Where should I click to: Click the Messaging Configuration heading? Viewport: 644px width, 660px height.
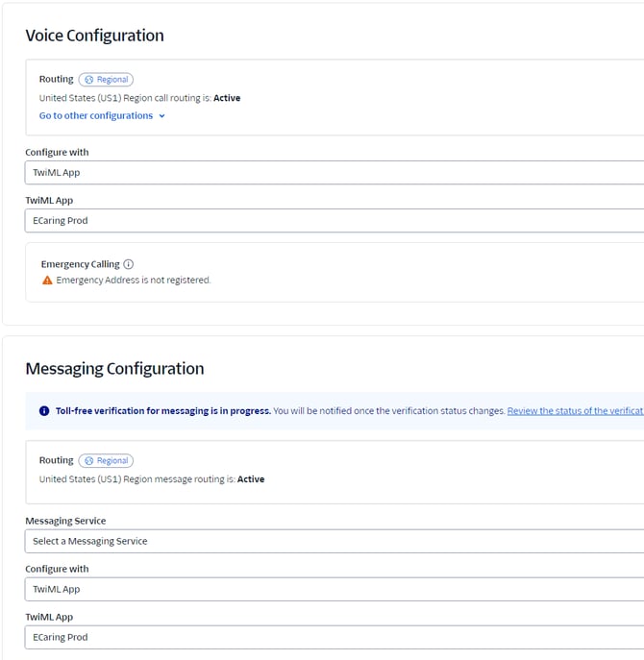click(x=114, y=369)
